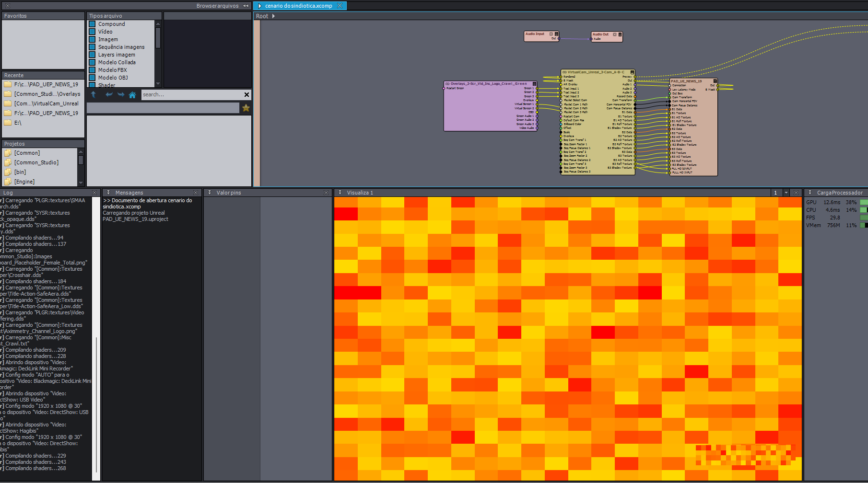Open menu icon of PAD_UE_NEWS_19 node
The height and width of the screenshot is (483, 868).
point(715,81)
